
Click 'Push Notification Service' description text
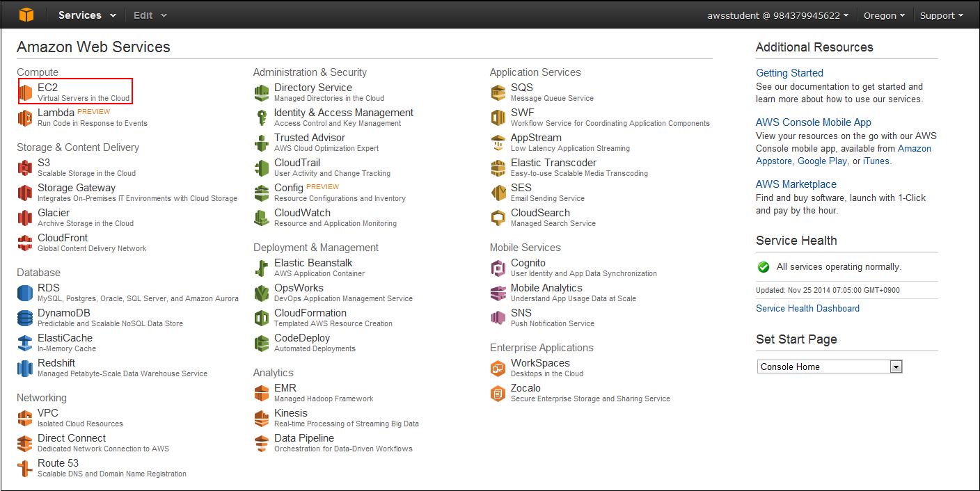pyautogui.click(x=553, y=323)
